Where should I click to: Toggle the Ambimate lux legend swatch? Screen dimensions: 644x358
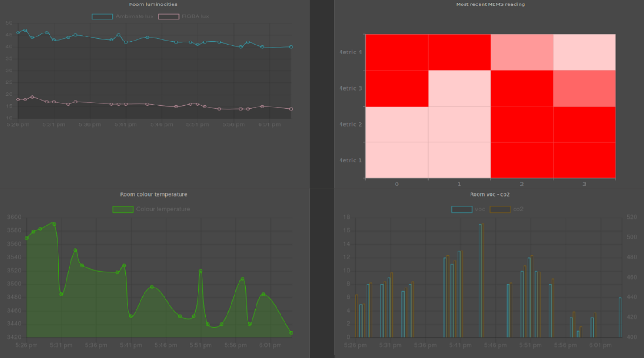(102, 16)
